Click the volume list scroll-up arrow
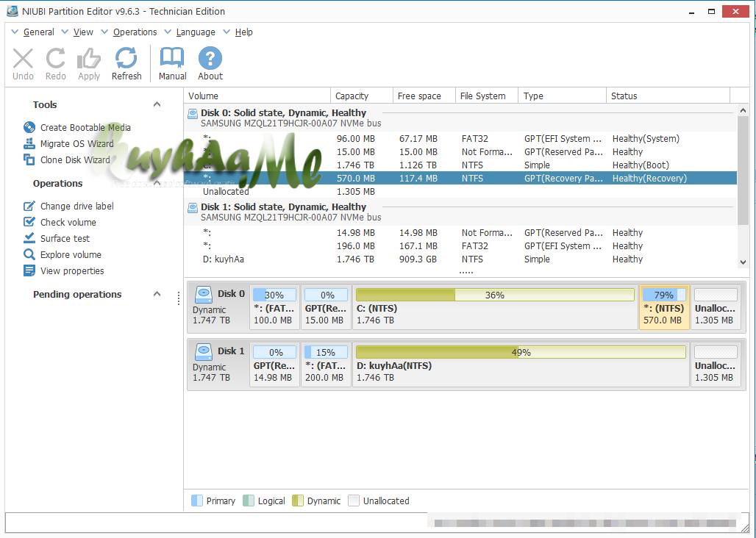Viewport: 756px width, 538px height. 743,110
